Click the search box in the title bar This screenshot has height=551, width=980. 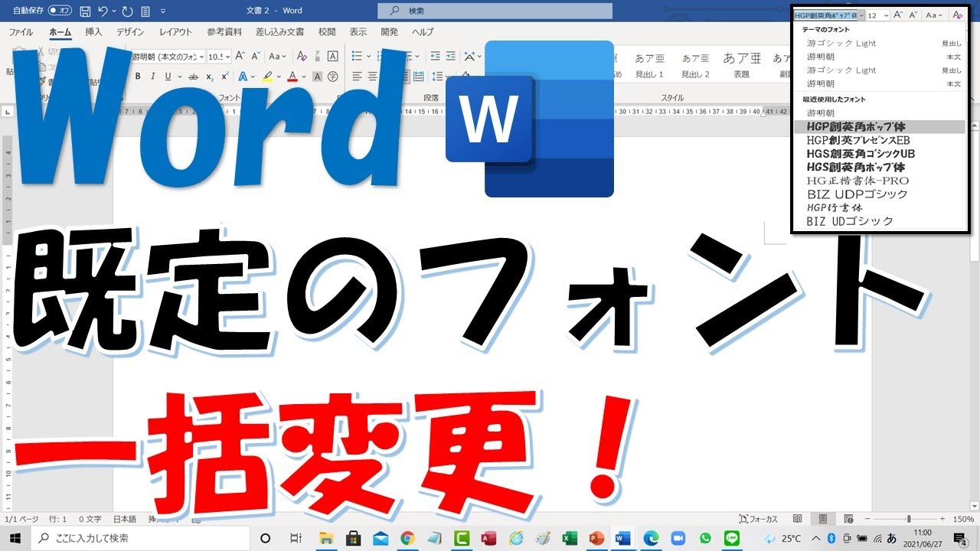pos(495,11)
